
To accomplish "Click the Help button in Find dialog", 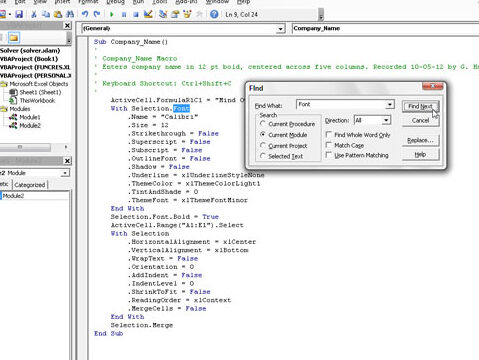I will tap(420, 155).
